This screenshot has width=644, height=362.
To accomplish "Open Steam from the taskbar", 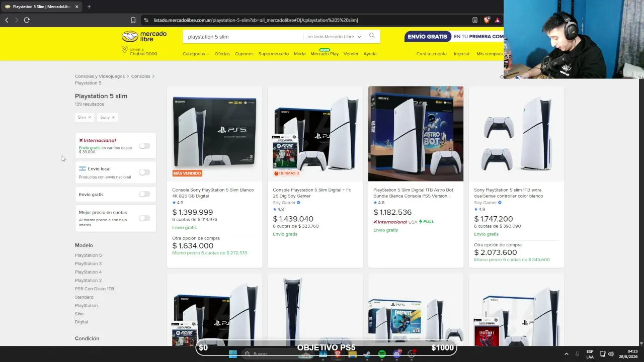I will pyautogui.click(x=367, y=354).
